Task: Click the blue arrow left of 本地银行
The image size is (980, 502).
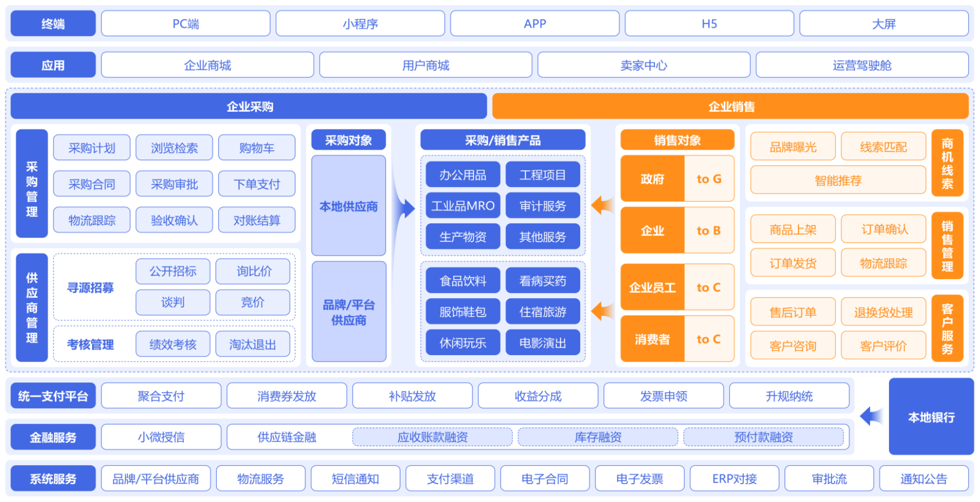Action: coord(871,416)
